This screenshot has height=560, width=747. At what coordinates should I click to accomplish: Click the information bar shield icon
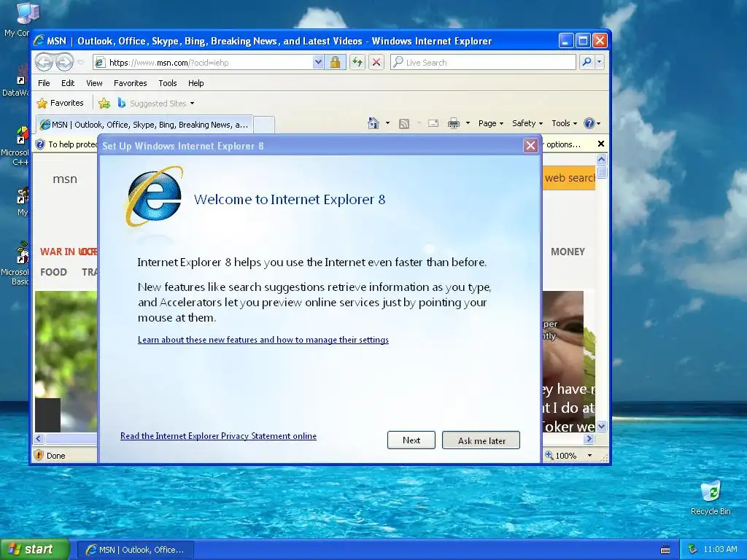(x=41, y=144)
